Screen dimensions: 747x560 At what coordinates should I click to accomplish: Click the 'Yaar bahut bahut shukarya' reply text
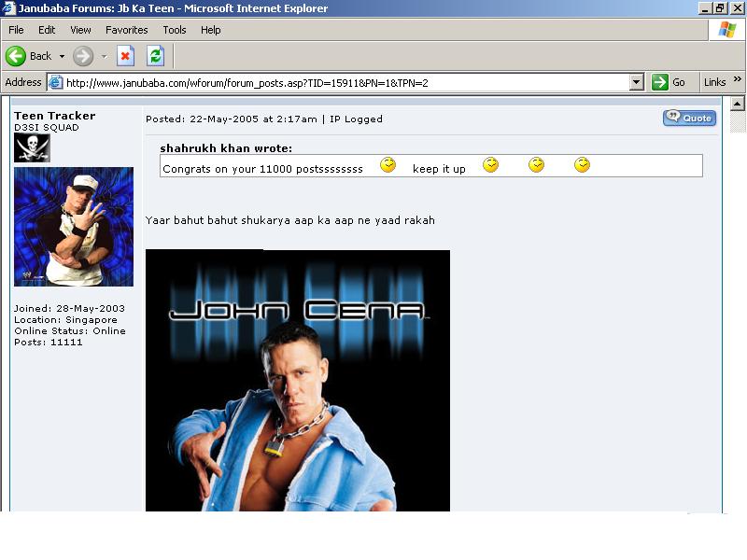pyautogui.click(x=290, y=220)
